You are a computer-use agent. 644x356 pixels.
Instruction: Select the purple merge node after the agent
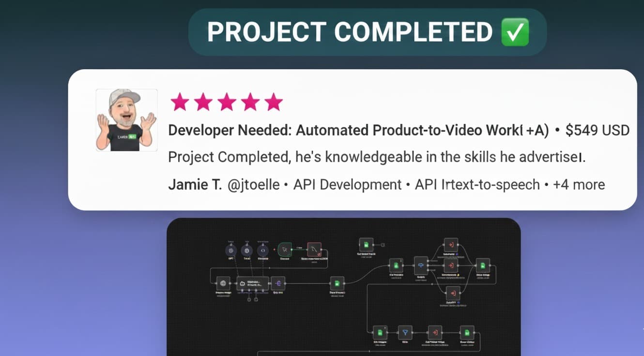278,283
